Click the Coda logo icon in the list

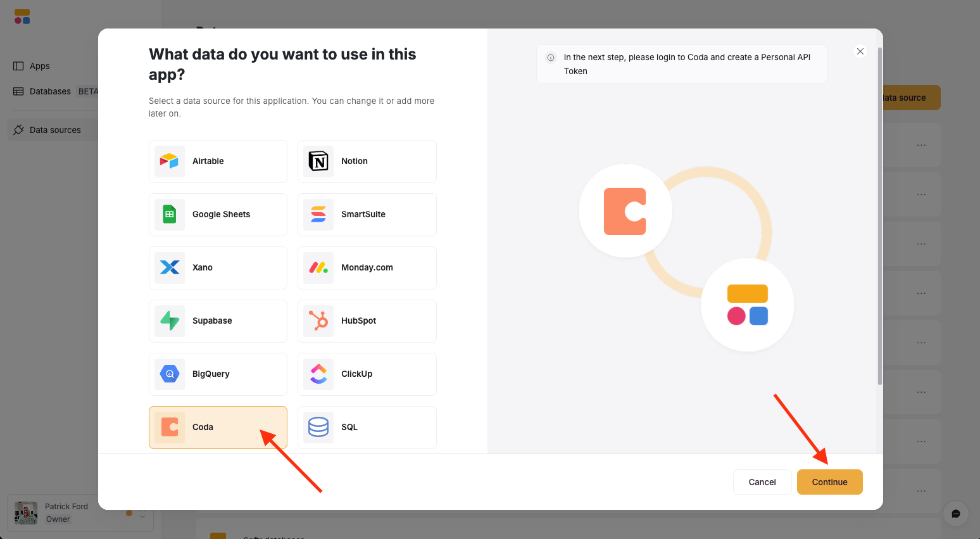click(x=170, y=427)
